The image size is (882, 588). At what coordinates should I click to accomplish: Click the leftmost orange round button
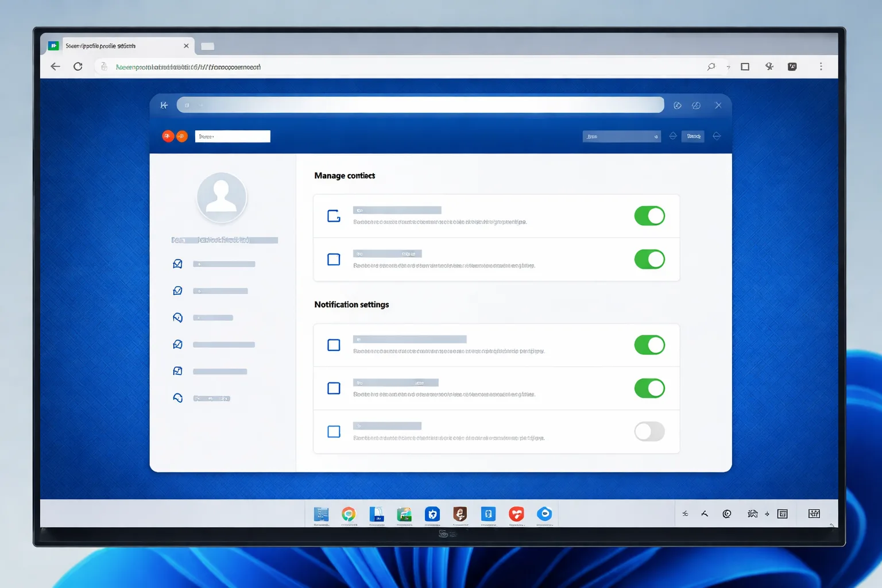(168, 136)
